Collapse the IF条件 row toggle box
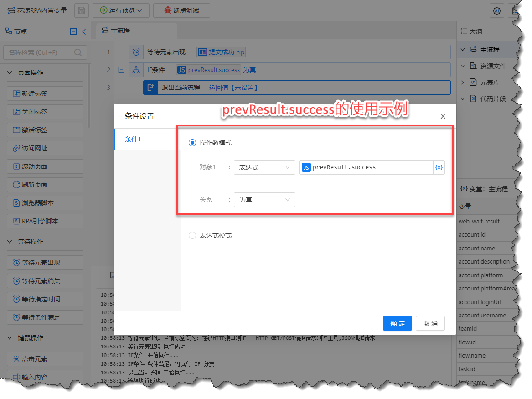Screen dimensions: 532x399 click(121, 70)
